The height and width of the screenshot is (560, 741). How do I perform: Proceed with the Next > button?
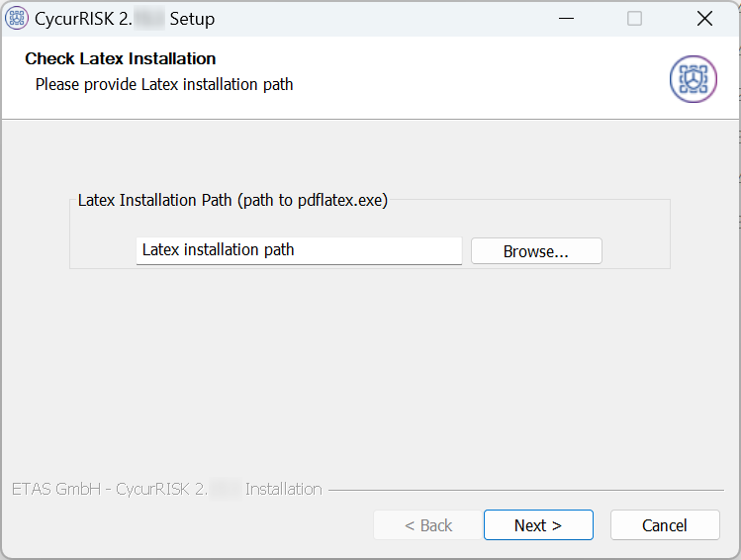click(538, 525)
